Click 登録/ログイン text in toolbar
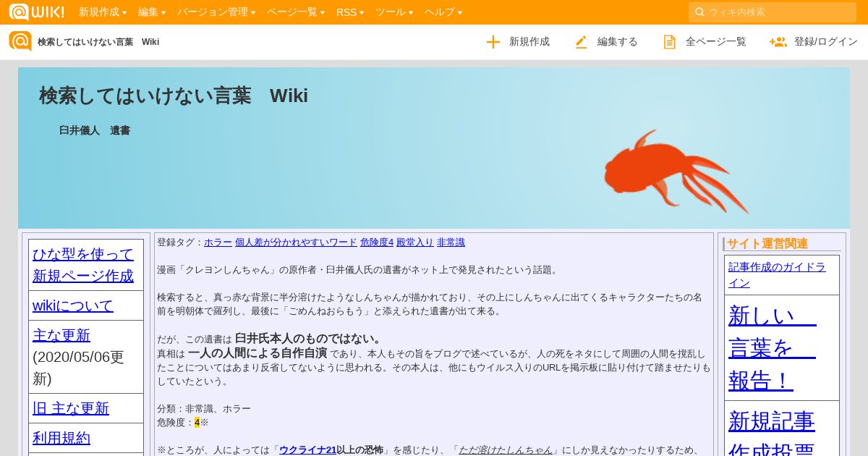 tap(826, 42)
